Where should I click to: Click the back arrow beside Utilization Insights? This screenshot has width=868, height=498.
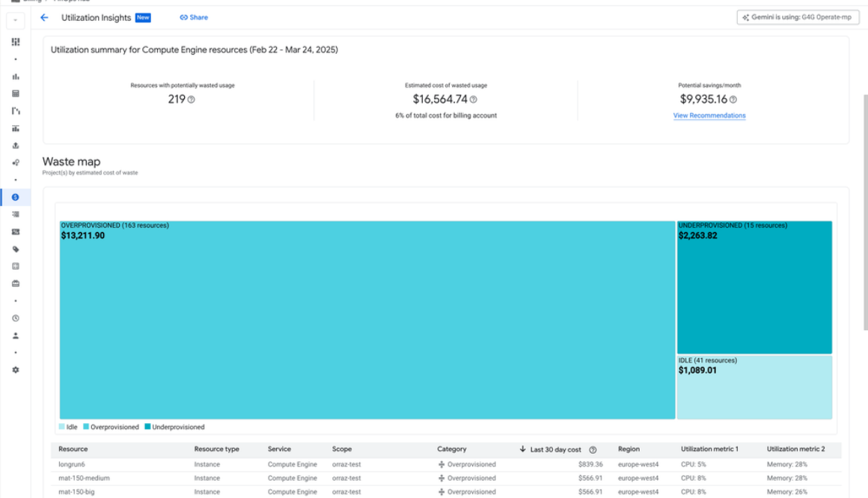coord(44,16)
